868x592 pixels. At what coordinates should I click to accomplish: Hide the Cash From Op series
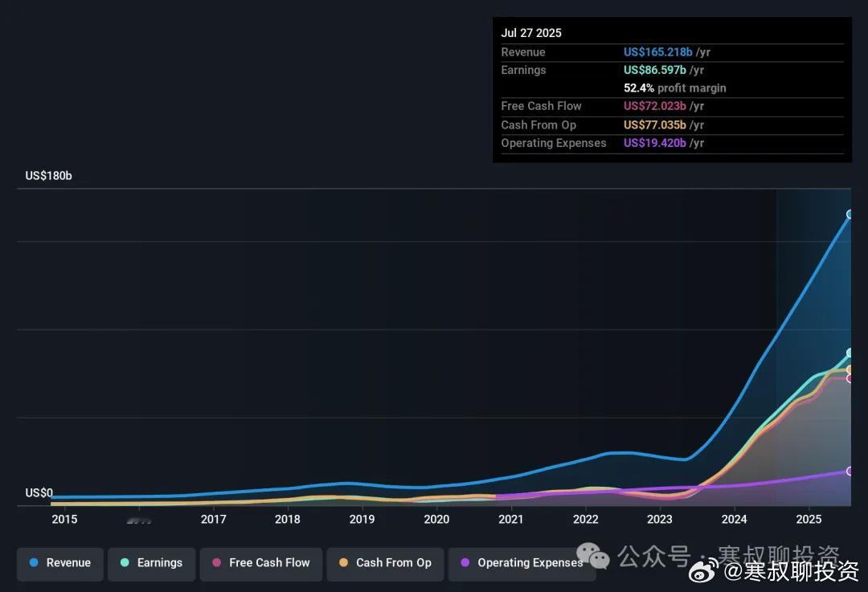385,564
